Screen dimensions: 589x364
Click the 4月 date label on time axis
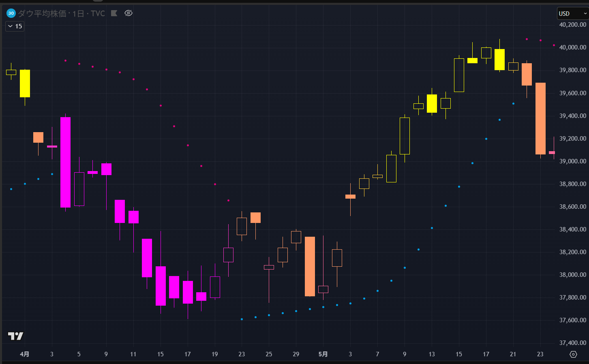(25, 354)
